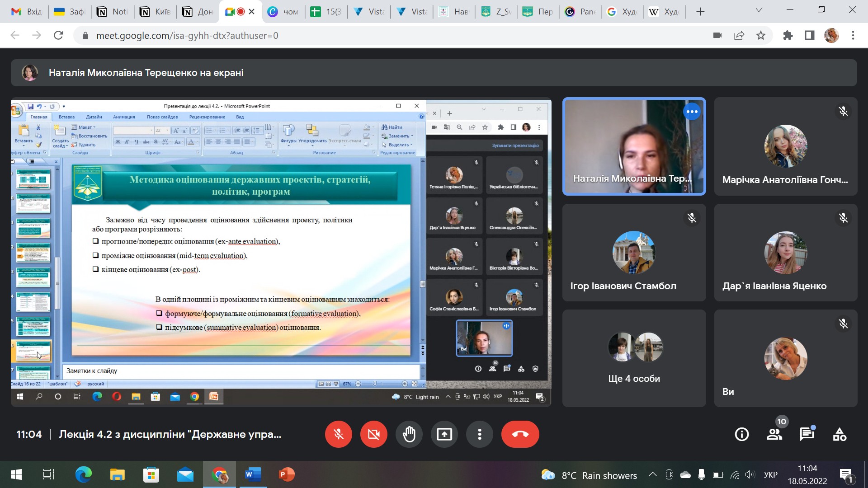Unmute microphone toggle button
The width and height of the screenshot is (868, 488).
point(338,434)
